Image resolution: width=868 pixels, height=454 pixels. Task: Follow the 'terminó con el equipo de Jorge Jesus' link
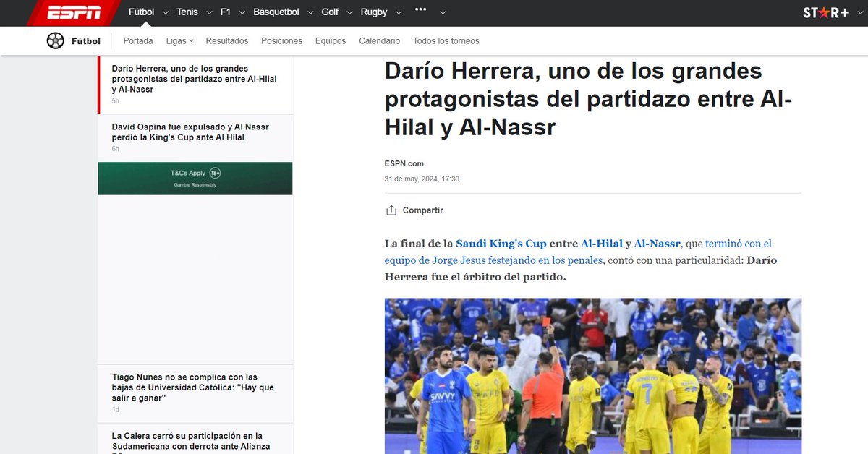[578, 252]
